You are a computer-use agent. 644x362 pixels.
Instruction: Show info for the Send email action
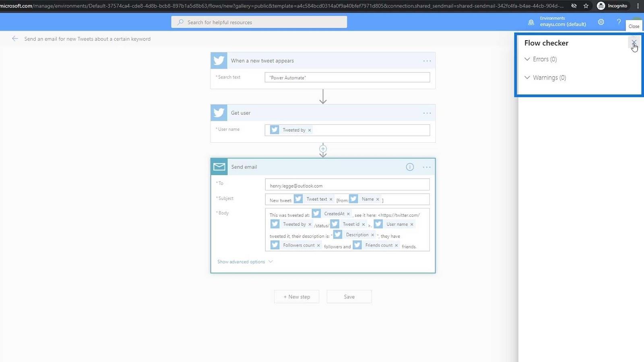410,167
